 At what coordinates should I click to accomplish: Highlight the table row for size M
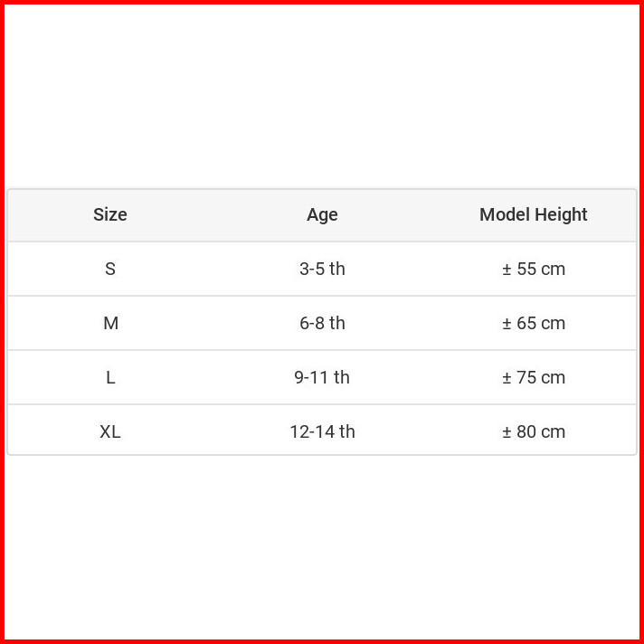(217, 323)
